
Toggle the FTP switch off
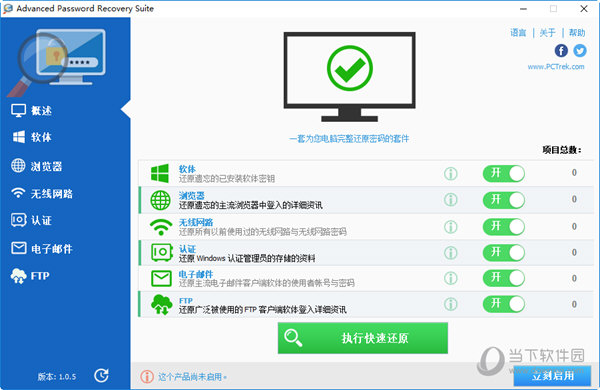(x=504, y=304)
